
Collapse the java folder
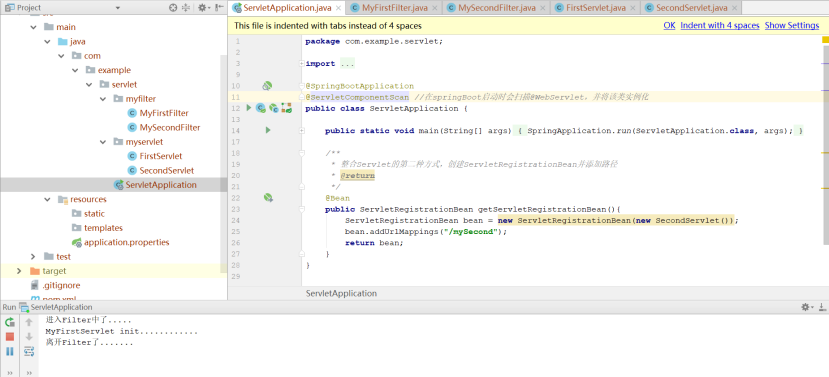48,41
